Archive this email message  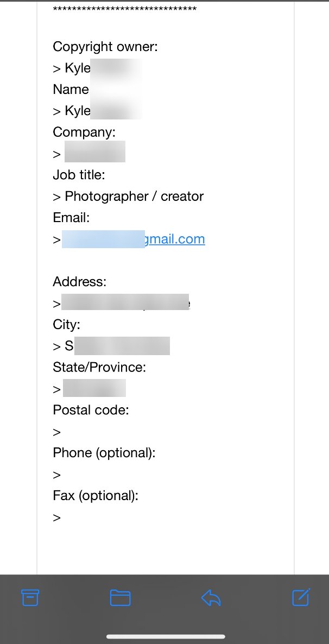pyautogui.click(x=30, y=598)
